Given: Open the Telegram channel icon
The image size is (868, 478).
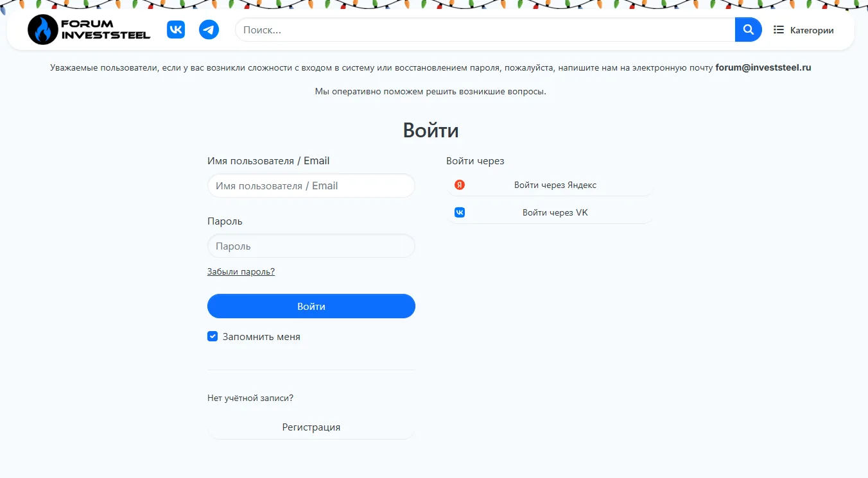Looking at the screenshot, I should coord(209,30).
